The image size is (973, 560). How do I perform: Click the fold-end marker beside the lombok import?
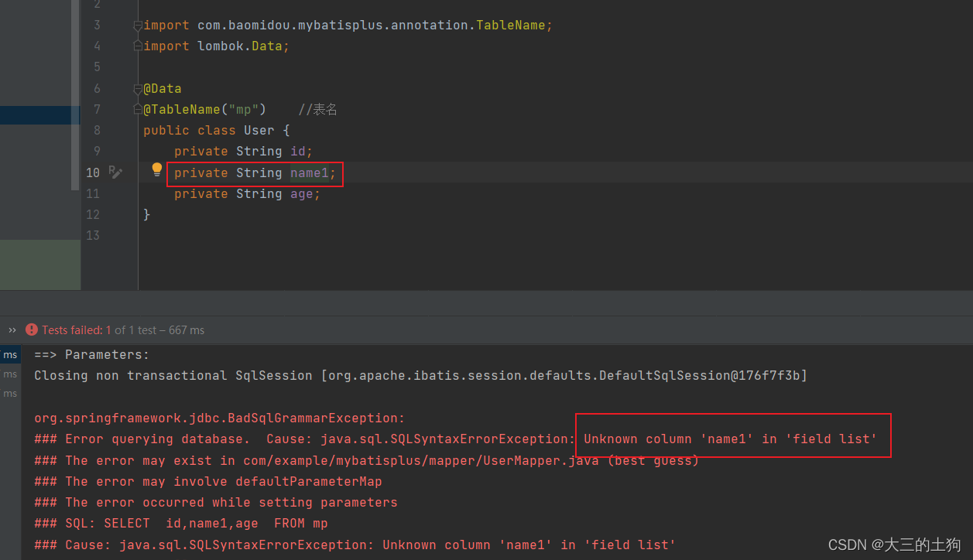pos(138,46)
